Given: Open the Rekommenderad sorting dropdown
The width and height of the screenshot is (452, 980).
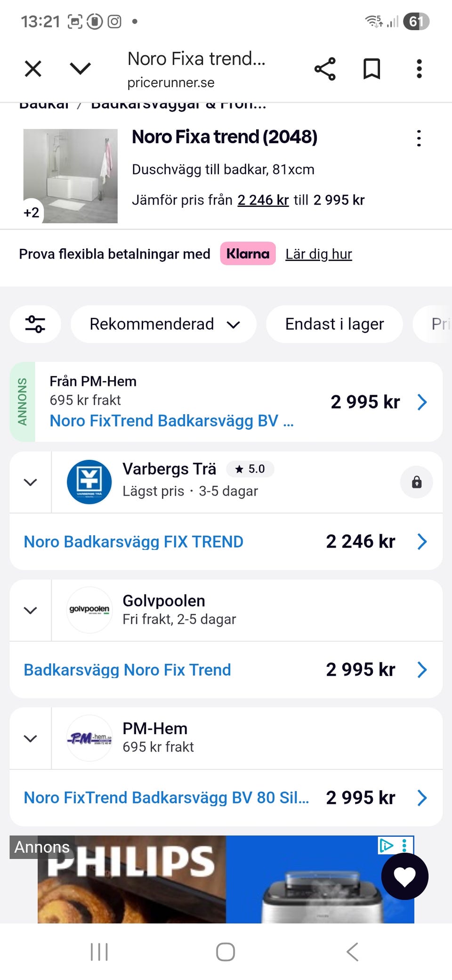Looking at the screenshot, I should click(164, 324).
